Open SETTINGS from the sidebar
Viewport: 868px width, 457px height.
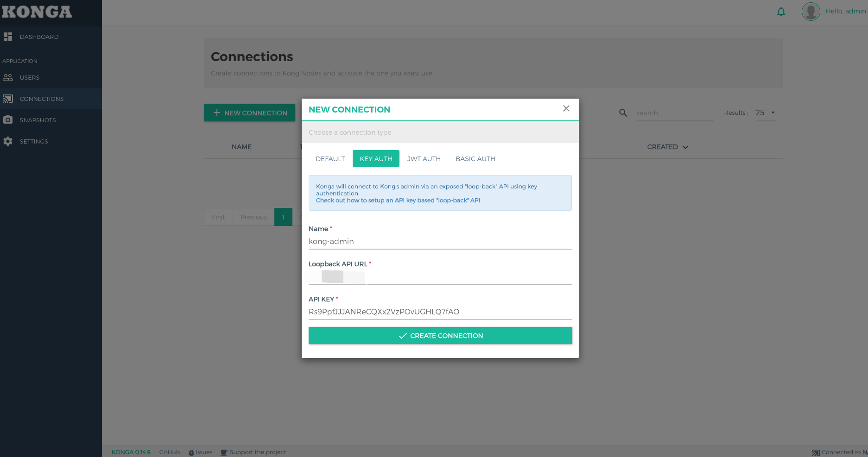[x=51, y=141]
